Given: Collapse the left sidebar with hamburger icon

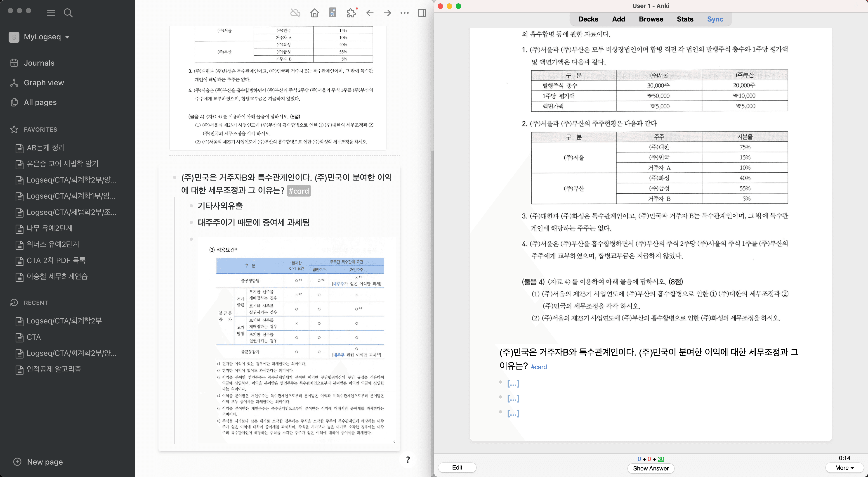Looking at the screenshot, I should click(51, 13).
